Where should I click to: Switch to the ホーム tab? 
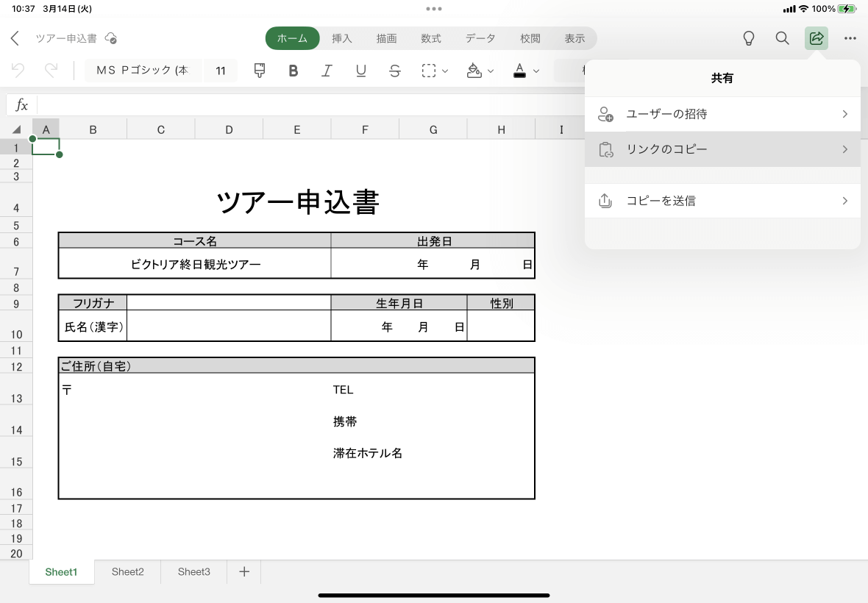point(292,38)
